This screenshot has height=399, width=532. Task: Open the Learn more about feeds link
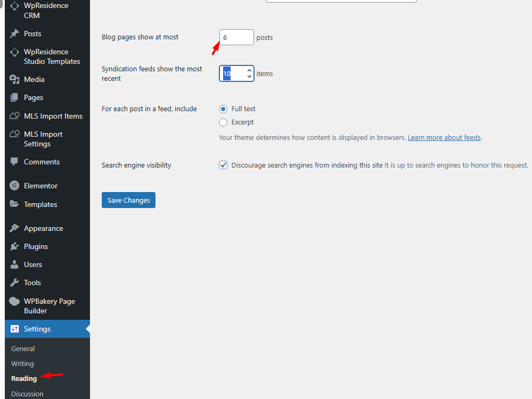tap(444, 137)
